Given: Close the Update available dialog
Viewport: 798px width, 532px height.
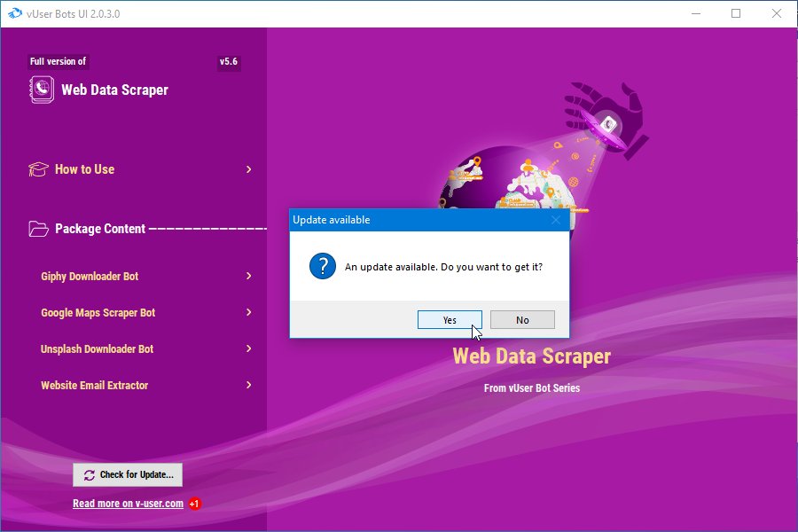Looking at the screenshot, I should pyautogui.click(x=556, y=220).
